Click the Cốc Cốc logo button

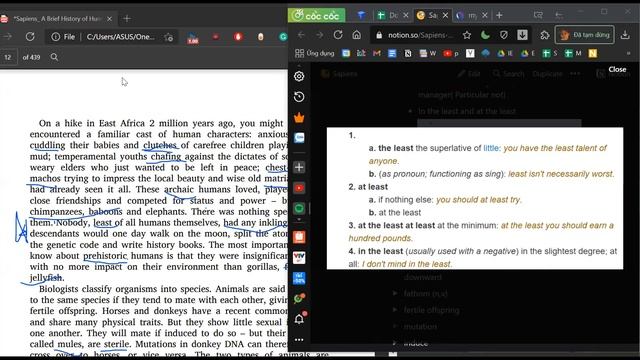[317, 16]
